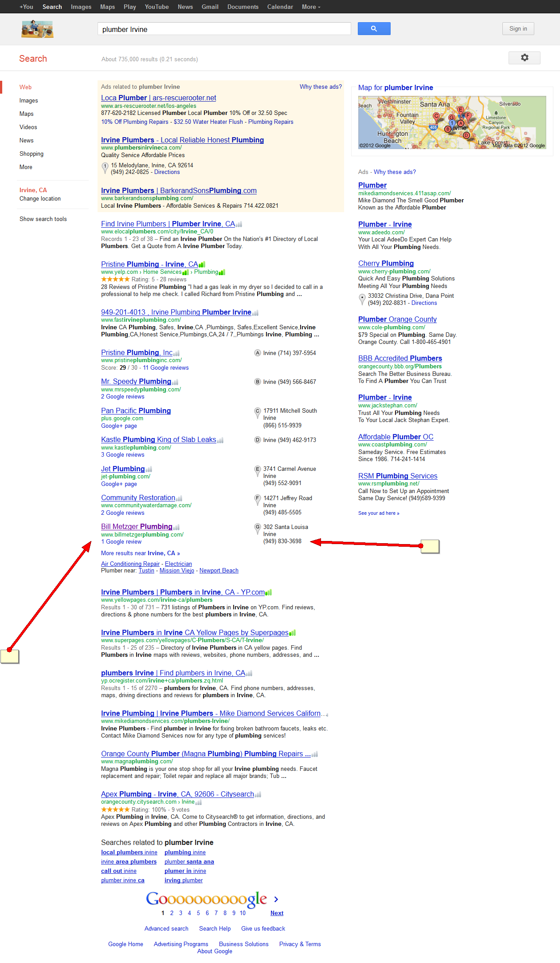Open Bill Metzger Plumbing result
Viewport: 560px width, 963px height.
click(x=137, y=527)
